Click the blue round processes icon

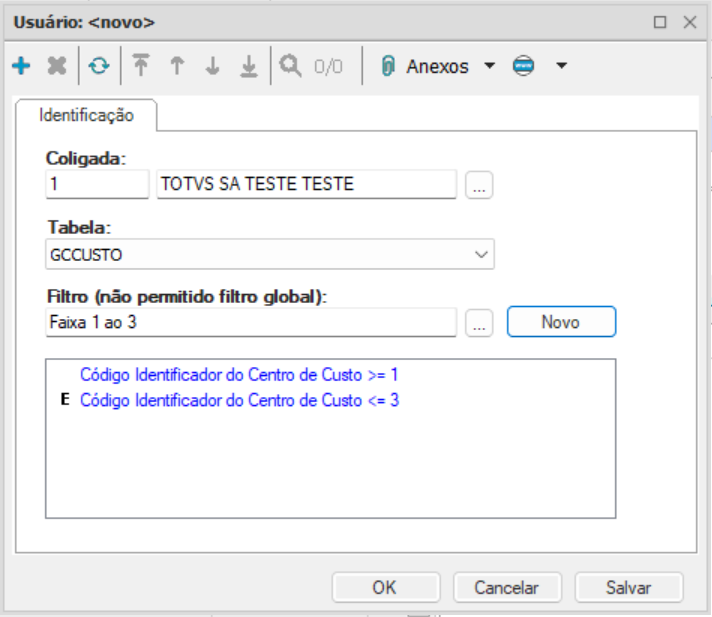click(524, 66)
